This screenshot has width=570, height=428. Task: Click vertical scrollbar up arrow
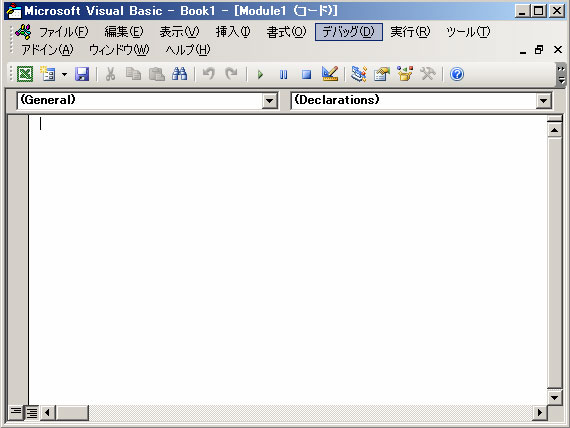point(555,130)
